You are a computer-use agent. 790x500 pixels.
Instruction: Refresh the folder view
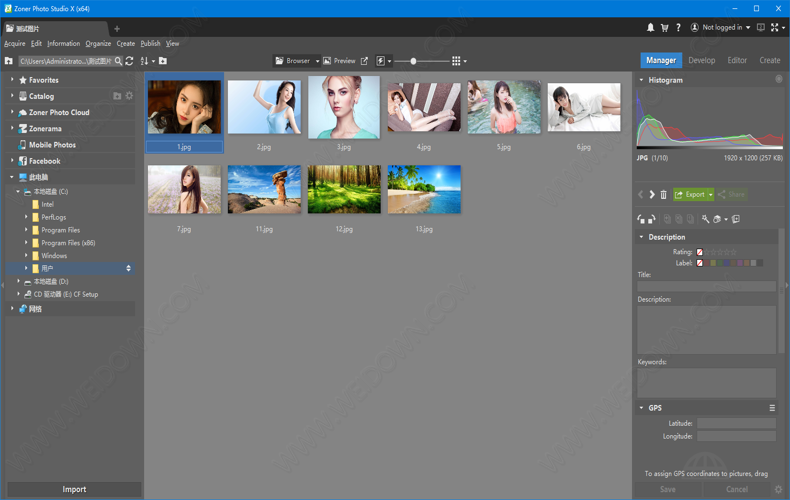coord(130,61)
